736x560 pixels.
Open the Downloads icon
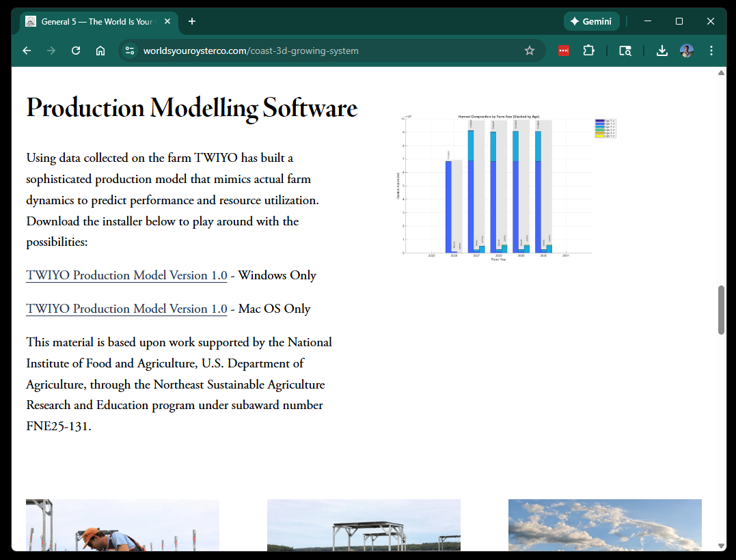tap(662, 51)
